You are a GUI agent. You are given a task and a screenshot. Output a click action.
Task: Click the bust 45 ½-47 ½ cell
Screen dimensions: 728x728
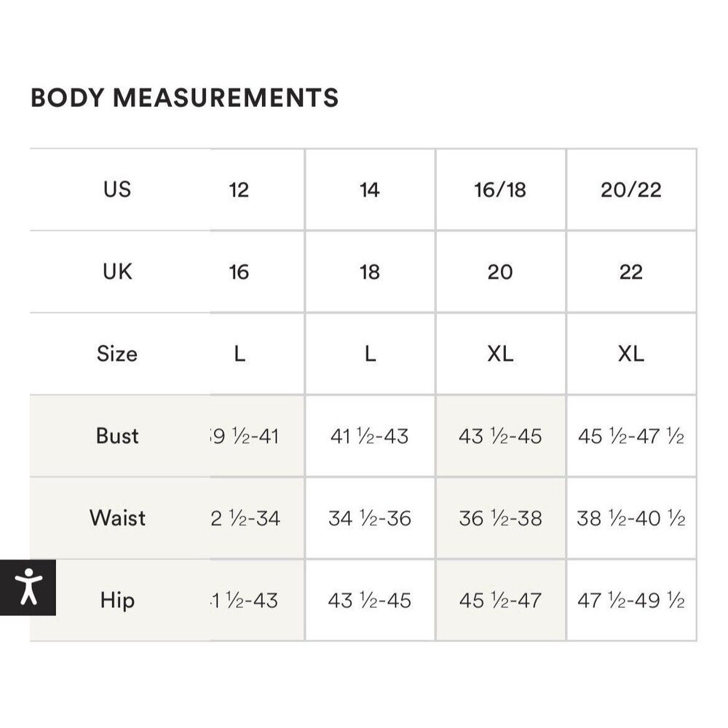[x=631, y=436]
